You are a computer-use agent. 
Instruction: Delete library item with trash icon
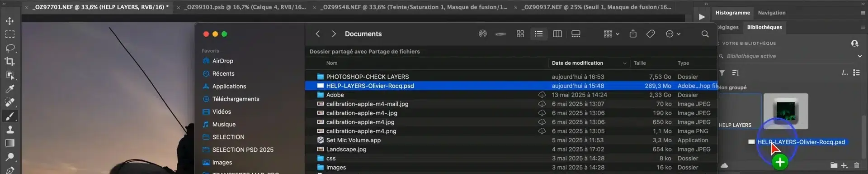[x=856, y=166]
